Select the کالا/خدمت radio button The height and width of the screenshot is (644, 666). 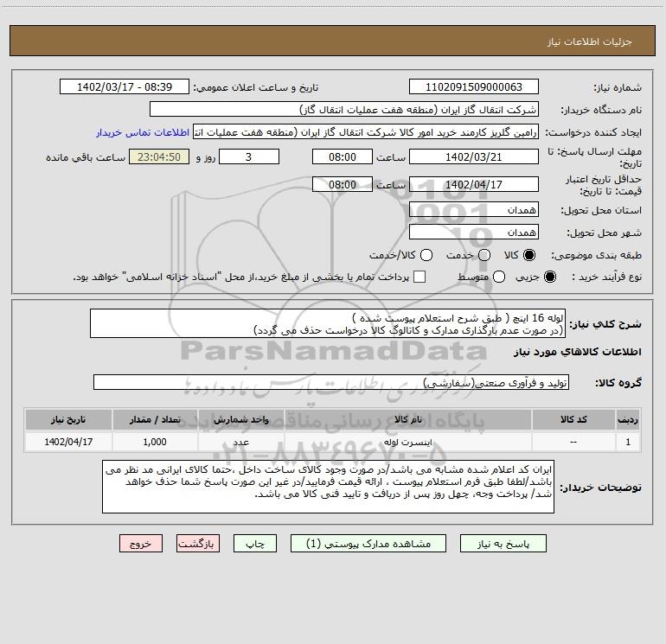click(426, 255)
